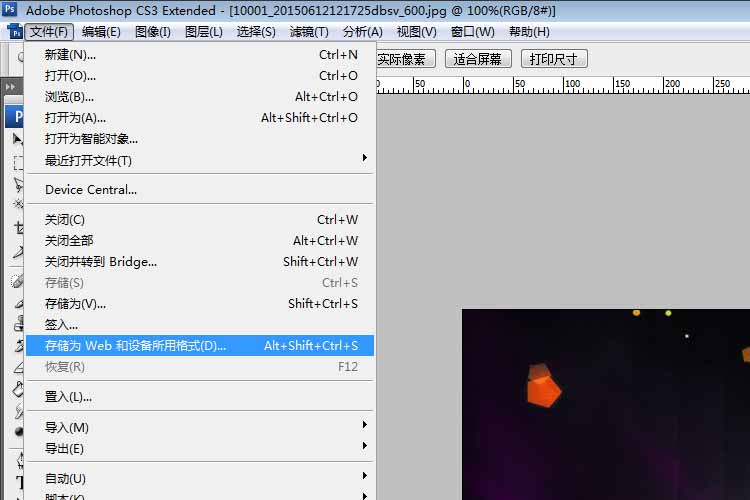750x500 pixels.
Task: Open the 滤镜(T) menu in menu bar
Action: click(x=310, y=32)
